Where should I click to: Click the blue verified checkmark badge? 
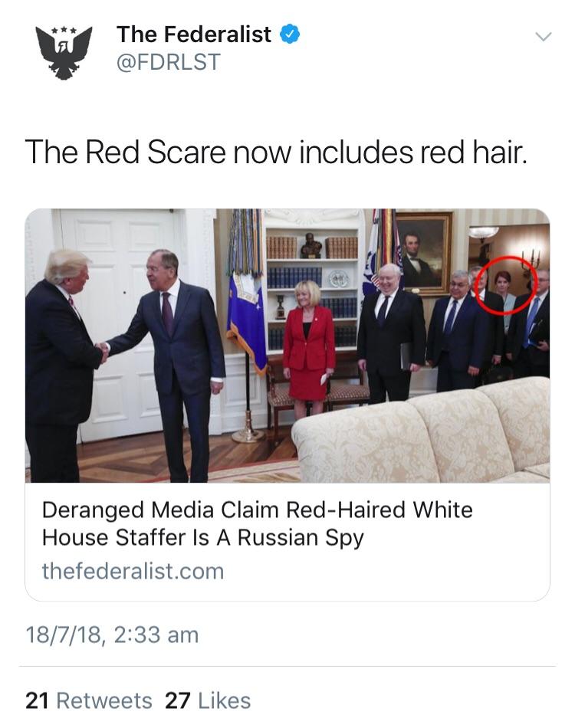[289, 34]
